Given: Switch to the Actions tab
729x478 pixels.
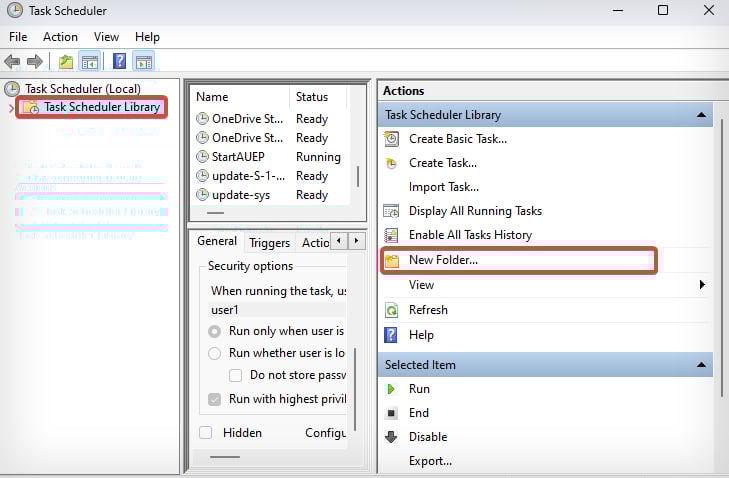Looking at the screenshot, I should pyautogui.click(x=315, y=243).
